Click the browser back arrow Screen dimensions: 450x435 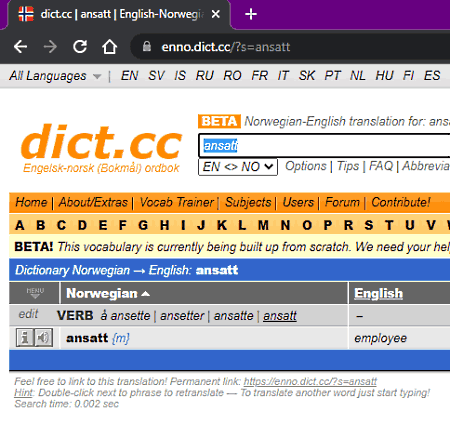20,47
